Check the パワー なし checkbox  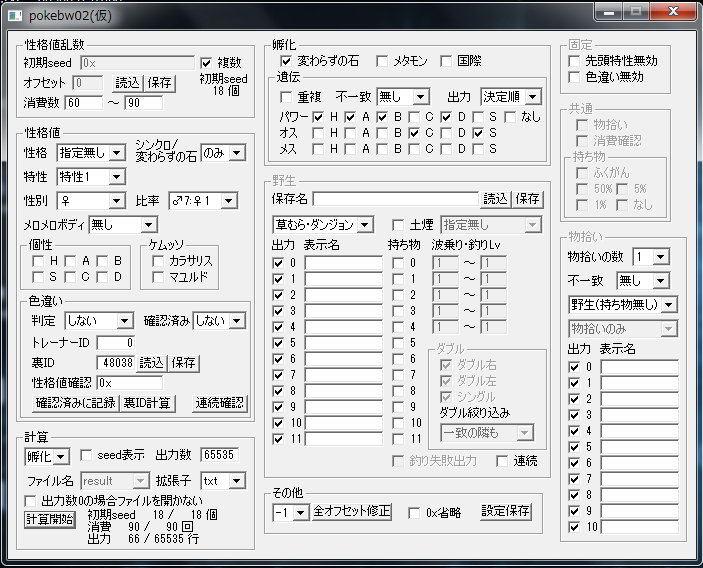[510, 117]
